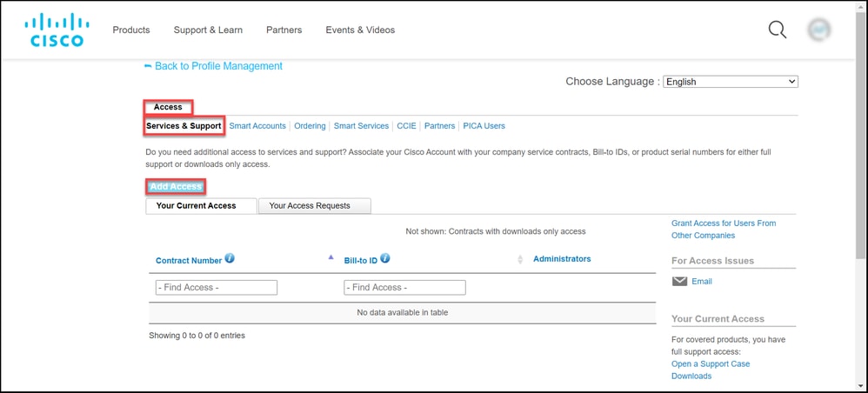
Task: Open the blurred user profile avatar
Action: (820, 30)
